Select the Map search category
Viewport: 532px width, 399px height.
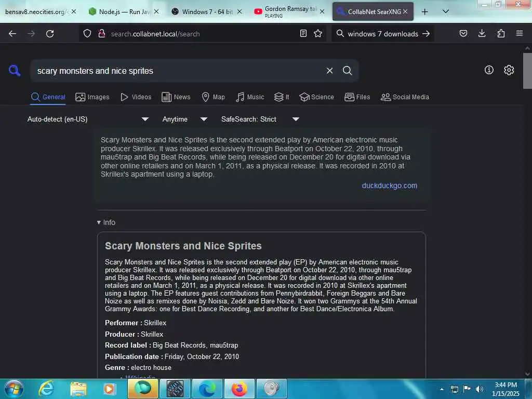pos(213,97)
